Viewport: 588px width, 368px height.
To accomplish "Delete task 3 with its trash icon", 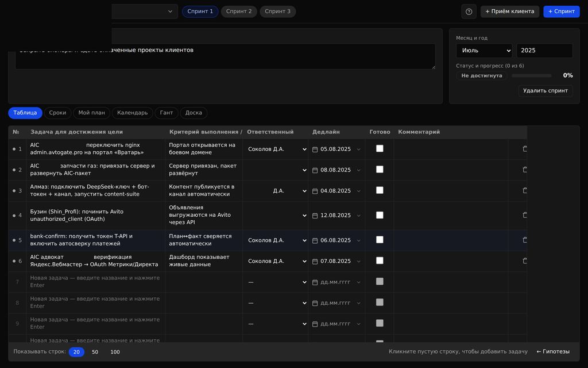I will pos(525,190).
